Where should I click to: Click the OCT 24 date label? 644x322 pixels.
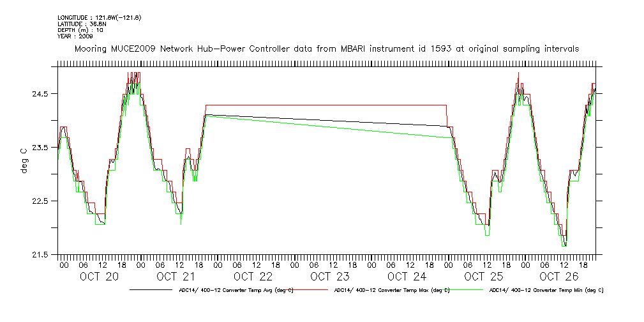tap(406, 277)
